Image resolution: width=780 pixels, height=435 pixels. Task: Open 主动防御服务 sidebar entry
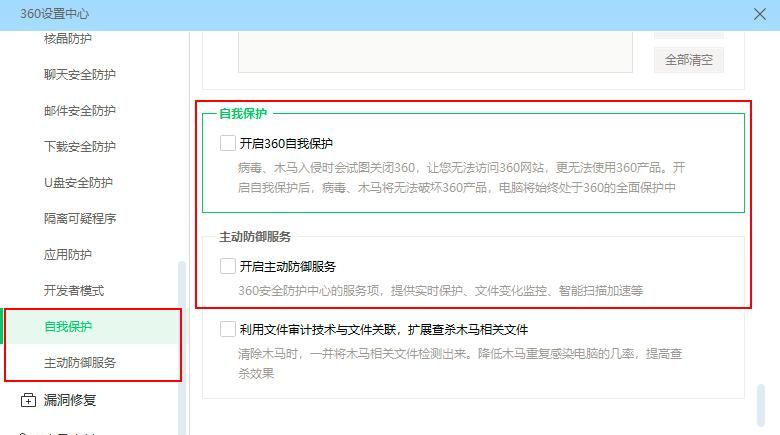tap(80, 363)
